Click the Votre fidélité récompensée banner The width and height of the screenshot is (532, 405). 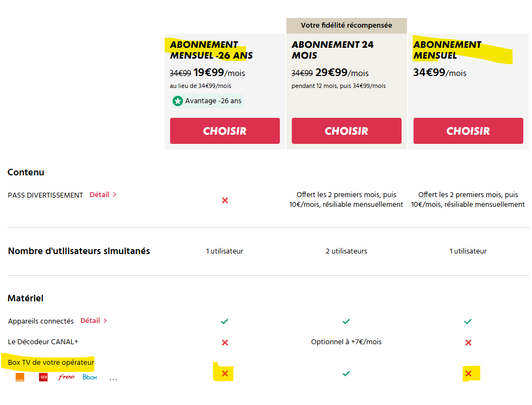click(x=346, y=26)
